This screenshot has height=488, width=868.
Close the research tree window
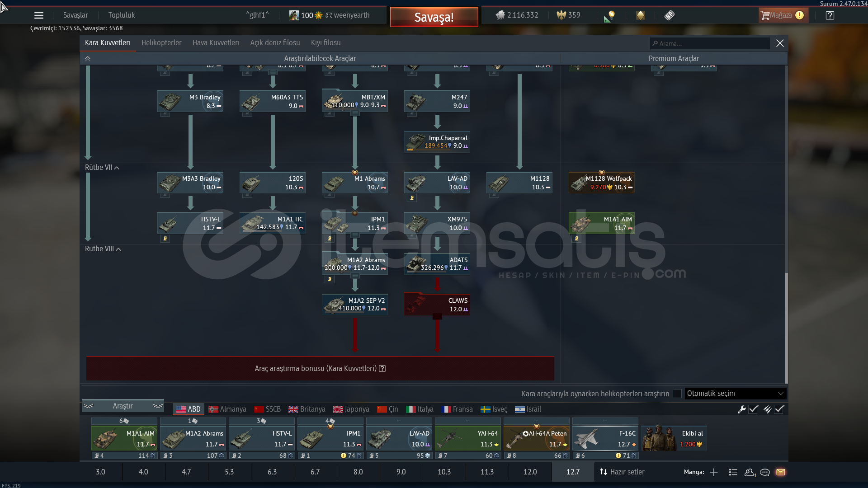[x=780, y=43]
